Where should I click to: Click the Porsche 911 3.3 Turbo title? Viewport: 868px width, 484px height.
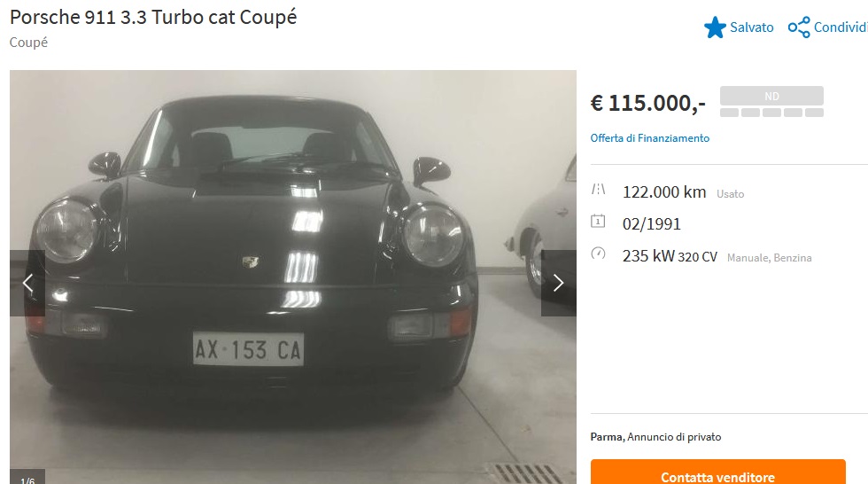[x=153, y=17]
